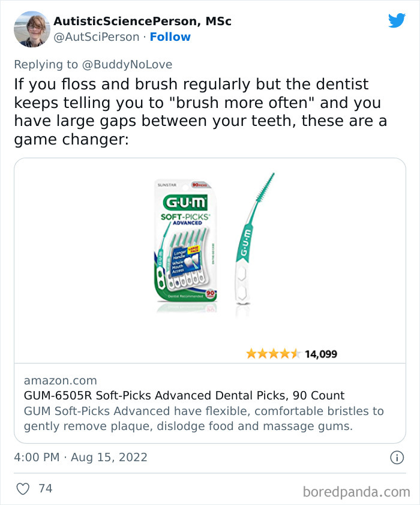Open the tweet info circle icon
This screenshot has height=505, width=420.
coord(396,458)
